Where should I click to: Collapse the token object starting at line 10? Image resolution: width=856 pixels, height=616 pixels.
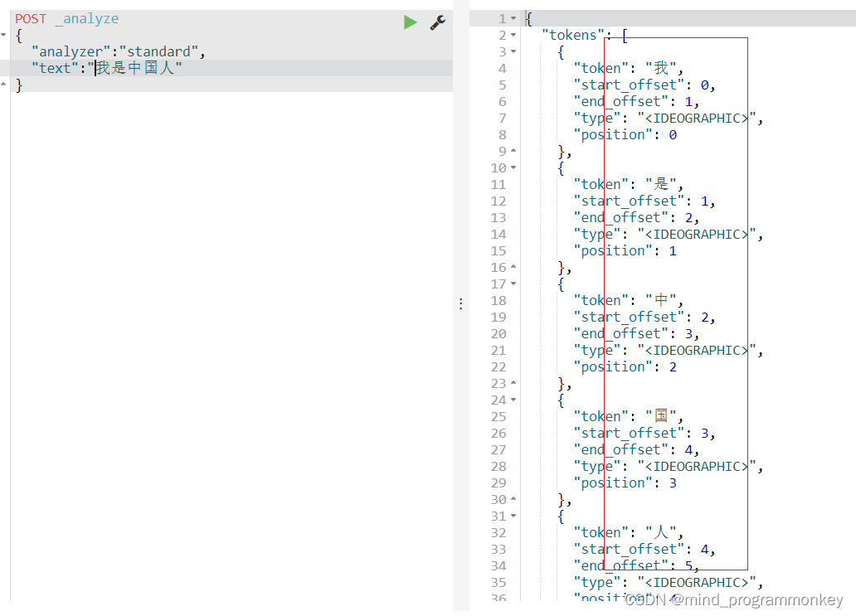513,168
